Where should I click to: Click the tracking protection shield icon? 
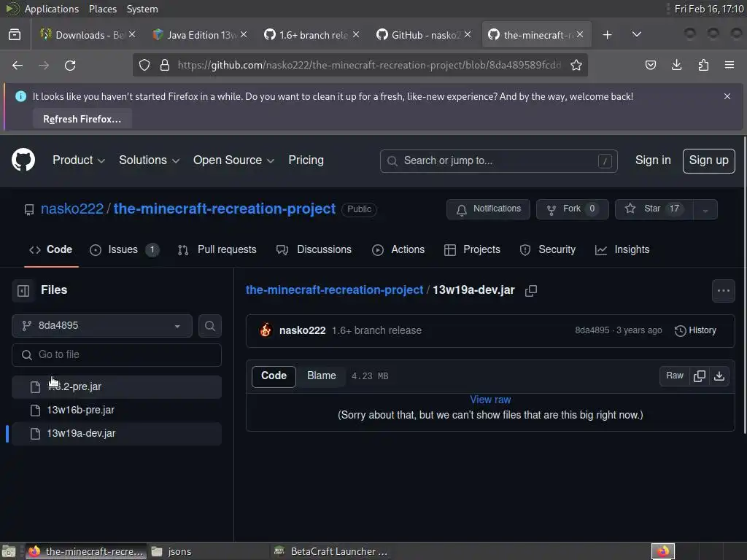(x=144, y=65)
